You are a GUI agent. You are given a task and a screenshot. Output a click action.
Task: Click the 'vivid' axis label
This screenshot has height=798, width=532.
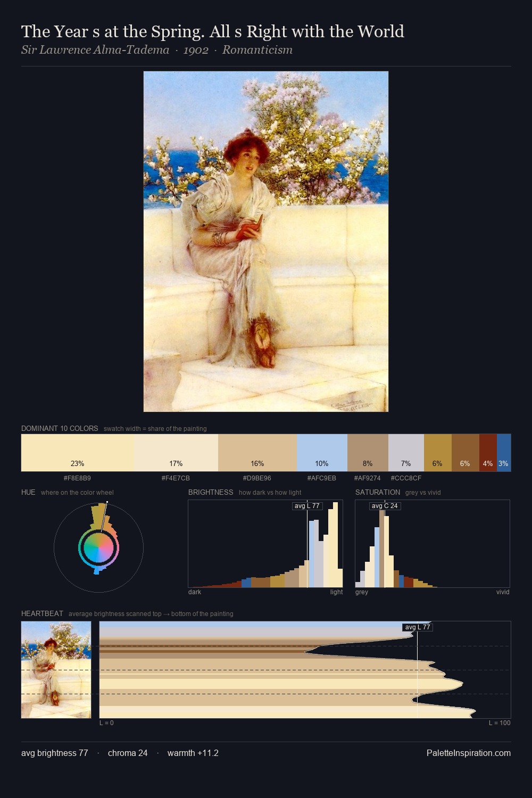point(503,592)
